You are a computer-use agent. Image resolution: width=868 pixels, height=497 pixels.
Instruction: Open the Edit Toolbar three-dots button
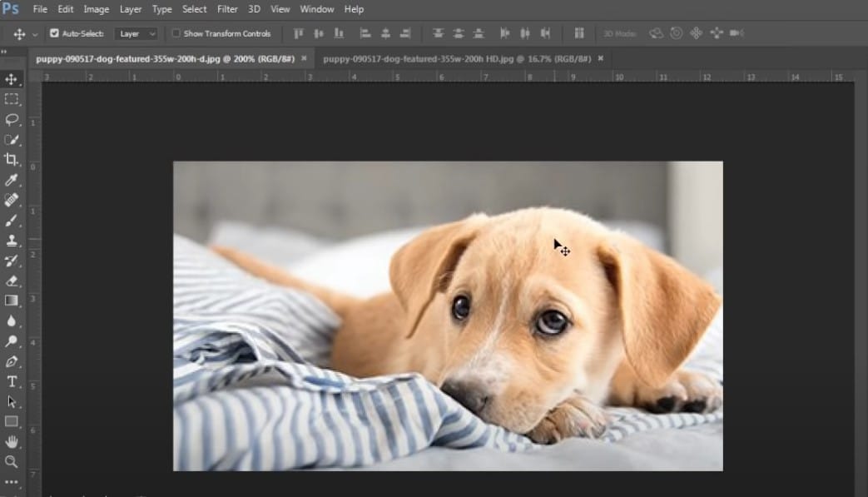point(12,482)
